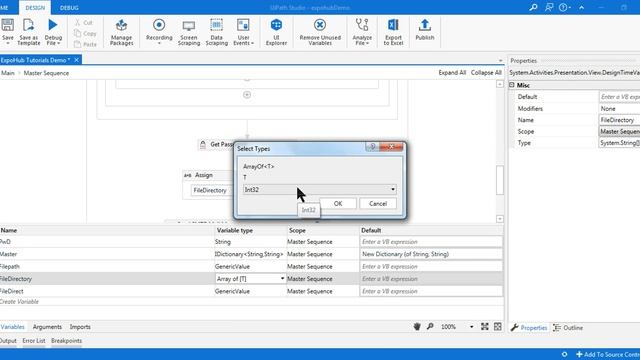640x360 pixels.
Task: Open the help icon menu
Action: coord(564,7)
